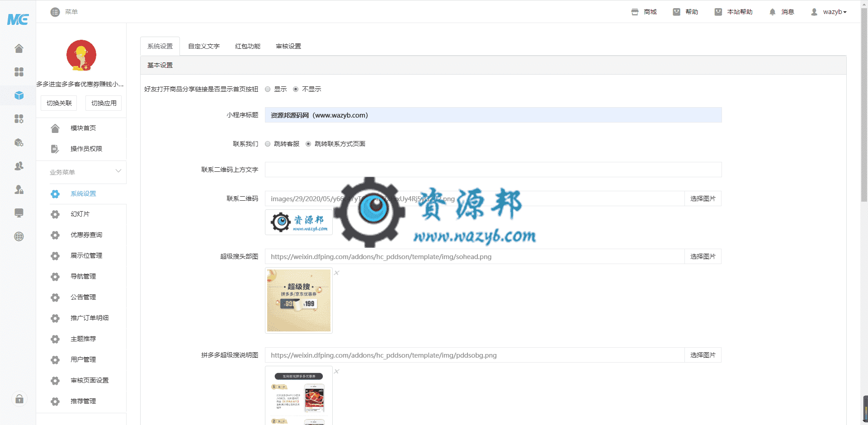Click the gear icon next to 优惠券查询
Screen dimensions: 868x425
(55, 235)
